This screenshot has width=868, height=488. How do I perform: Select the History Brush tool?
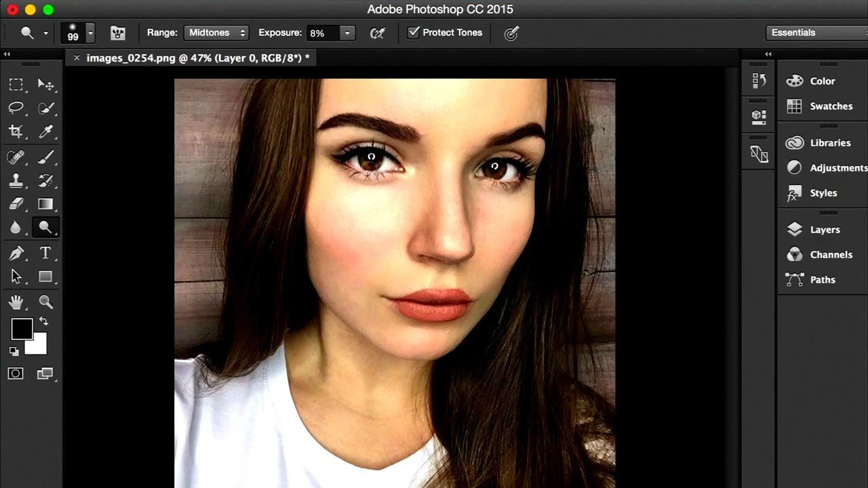tap(45, 181)
